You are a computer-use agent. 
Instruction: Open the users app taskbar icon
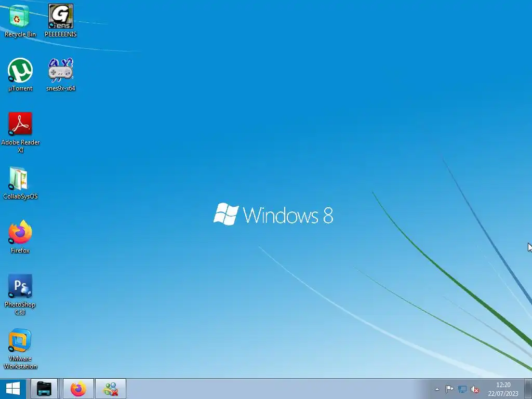pyautogui.click(x=111, y=389)
